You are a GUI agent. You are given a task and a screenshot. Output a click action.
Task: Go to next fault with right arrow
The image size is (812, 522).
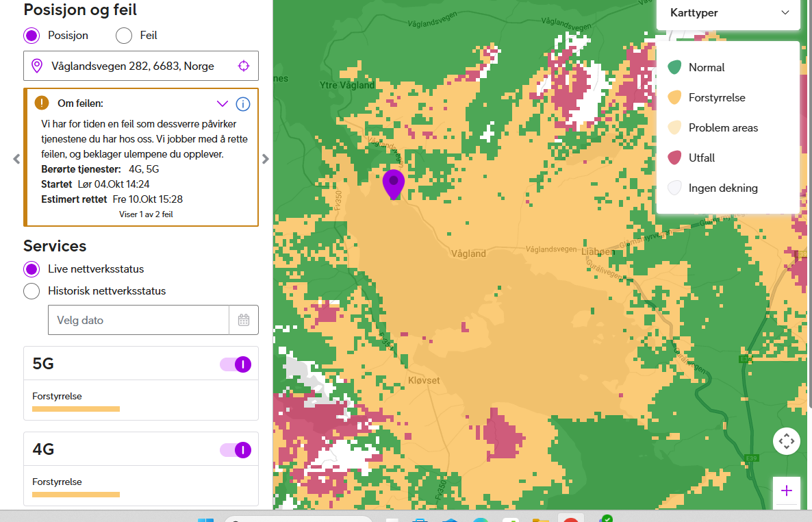click(x=266, y=159)
